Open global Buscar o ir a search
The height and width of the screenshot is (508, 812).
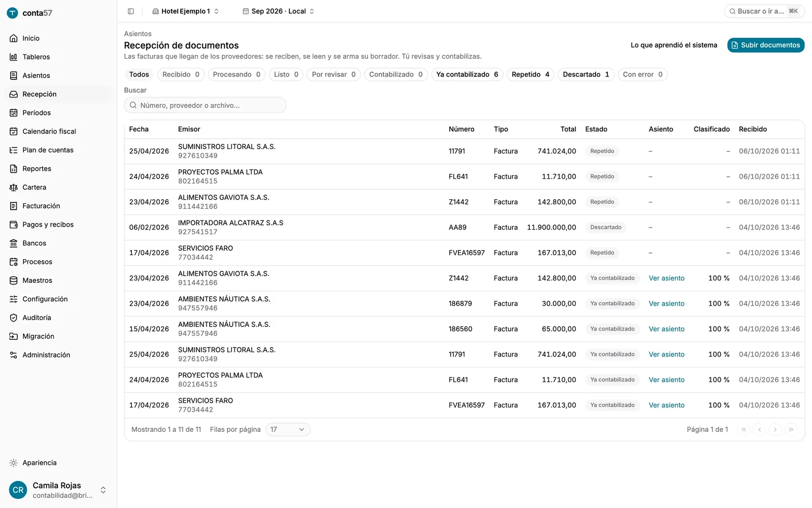coord(764,11)
